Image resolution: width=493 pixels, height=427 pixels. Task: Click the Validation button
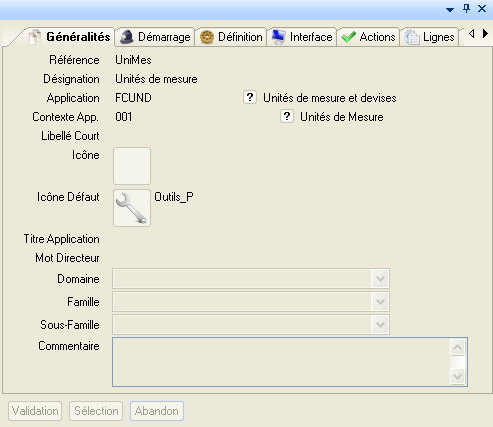(35, 411)
